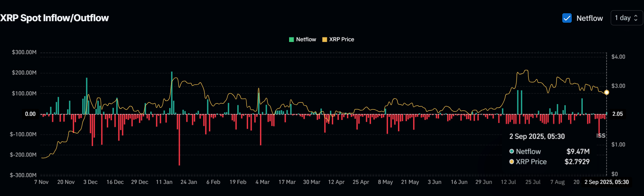Select the current price marker dot
This screenshot has width=644, height=196.
[x=607, y=92]
